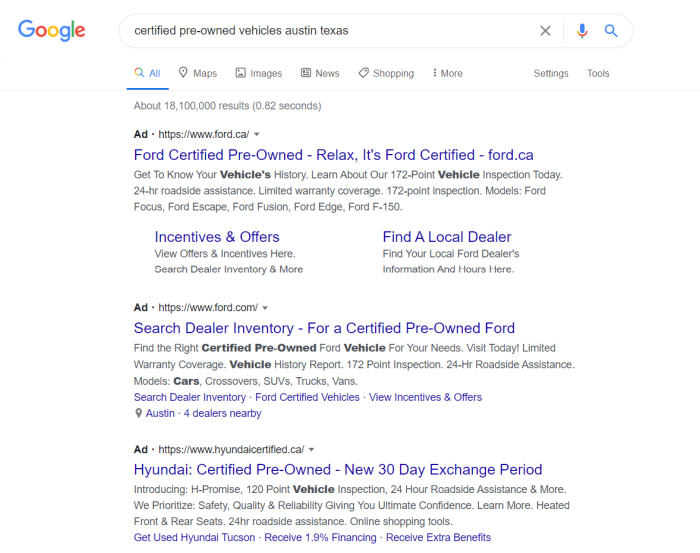Click Receive 1.9% Financing link

(320, 537)
